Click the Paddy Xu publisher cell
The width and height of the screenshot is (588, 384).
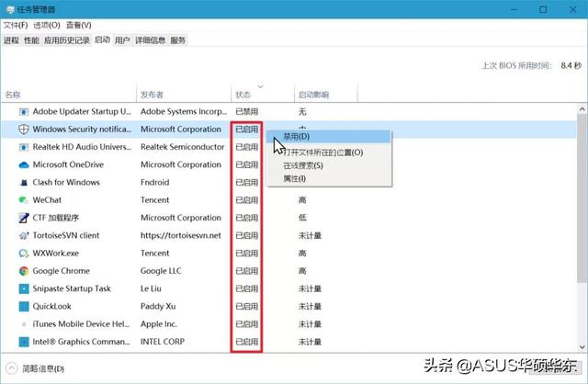pos(158,307)
